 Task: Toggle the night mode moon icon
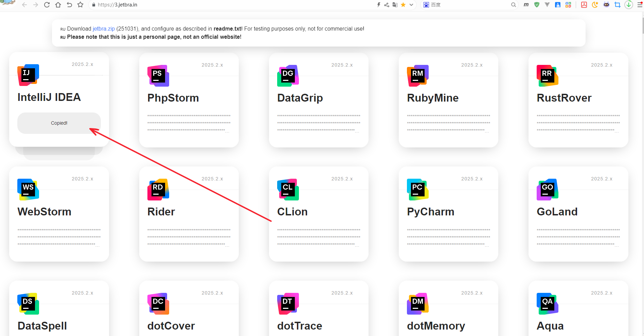(x=595, y=5)
